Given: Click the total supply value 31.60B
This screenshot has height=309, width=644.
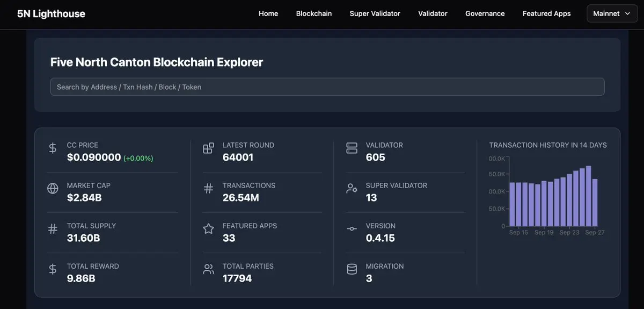Looking at the screenshot, I should [84, 238].
